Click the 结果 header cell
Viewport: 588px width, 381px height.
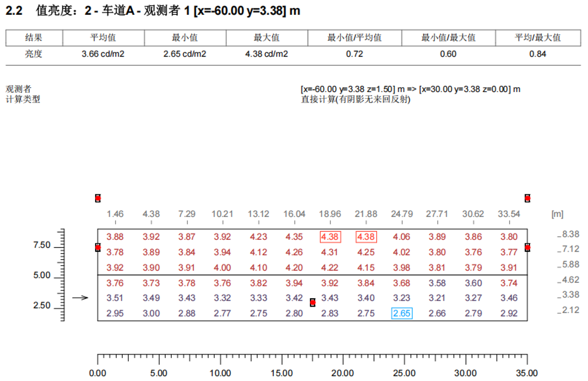click(34, 38)
